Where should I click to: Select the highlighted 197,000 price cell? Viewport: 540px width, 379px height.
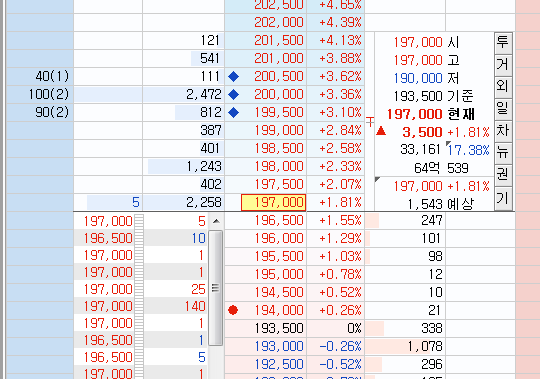pyautogui.click(x=273, y=202)
